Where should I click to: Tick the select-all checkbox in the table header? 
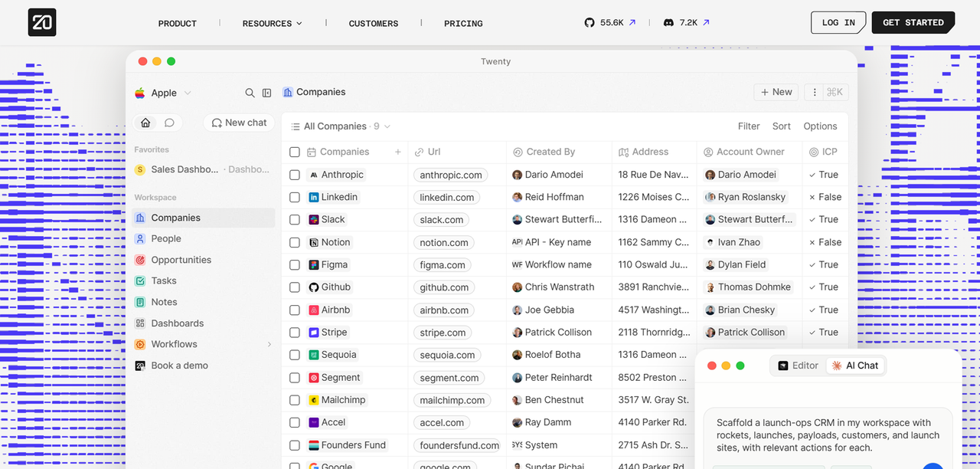coord(295,152)
